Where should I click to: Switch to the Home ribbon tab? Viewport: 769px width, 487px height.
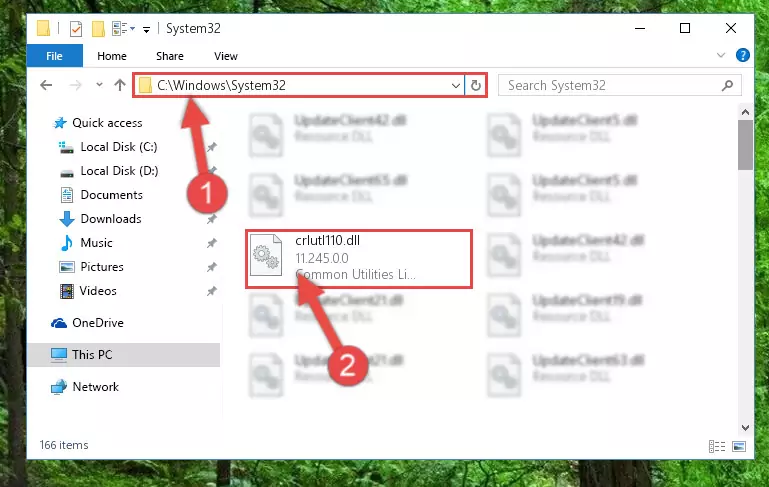tap(112, 56)
